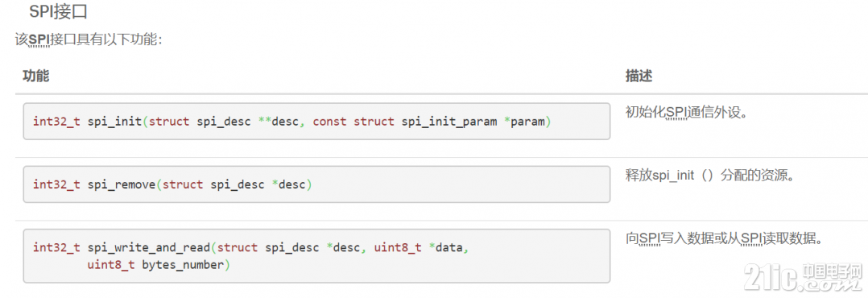Click int32_t keyword in spi_init declaration
Viewport: 868px width, 298px height.
[57, 122]
